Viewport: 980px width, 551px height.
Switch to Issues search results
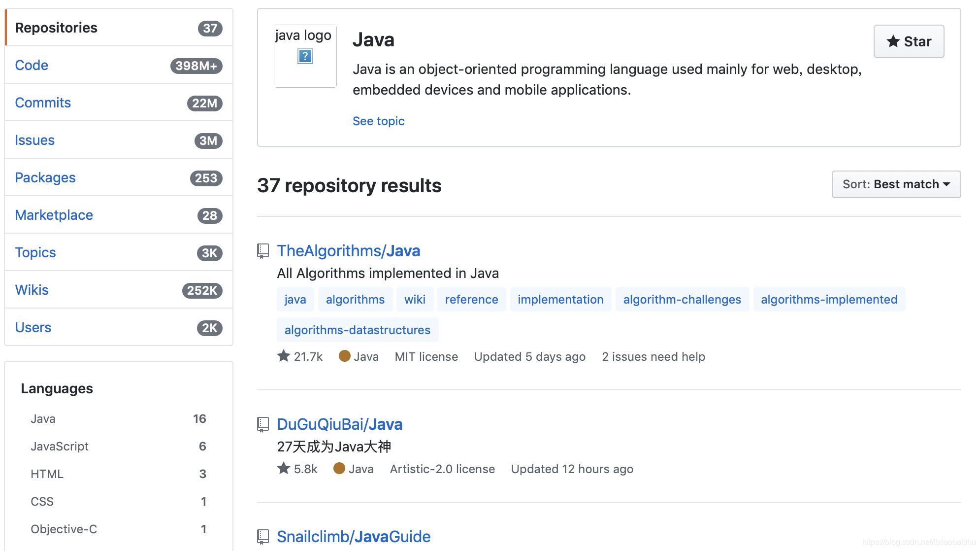click(119, 140)
